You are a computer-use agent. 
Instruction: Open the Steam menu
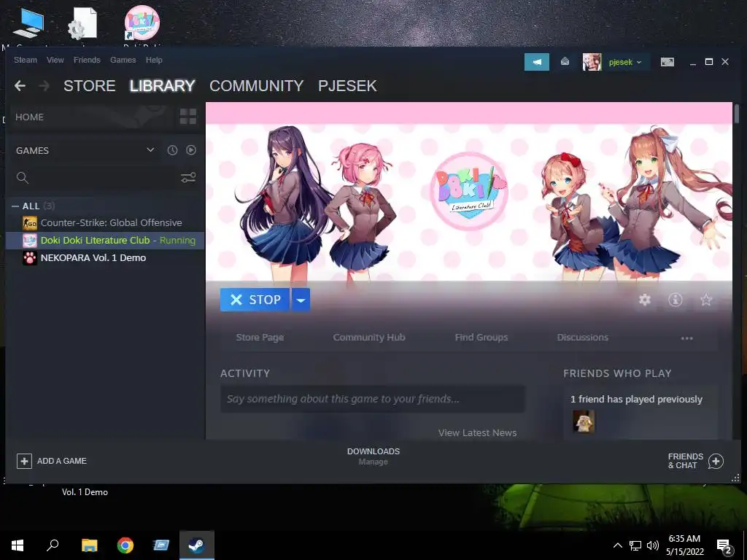click(x=26, y=60)
